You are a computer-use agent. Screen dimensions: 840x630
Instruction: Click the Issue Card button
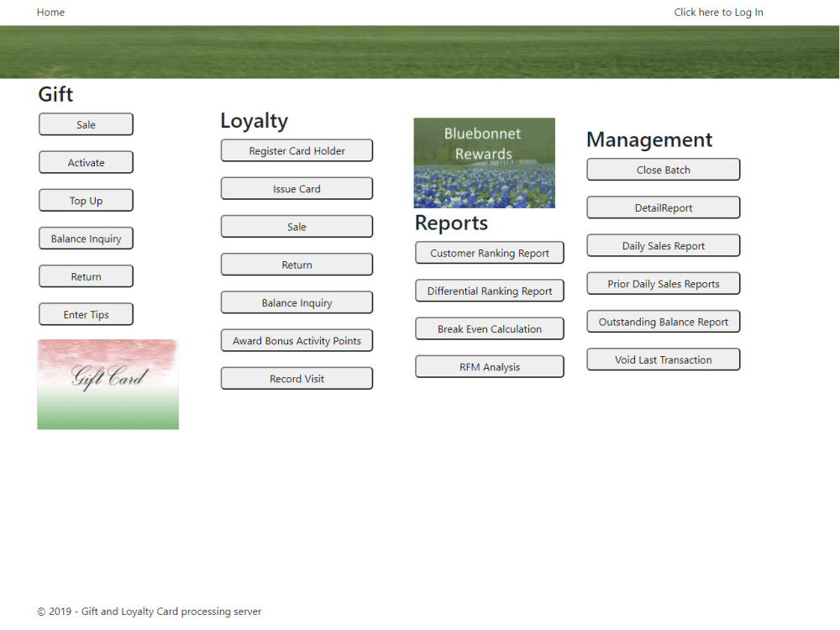click(x=297, y=188)
